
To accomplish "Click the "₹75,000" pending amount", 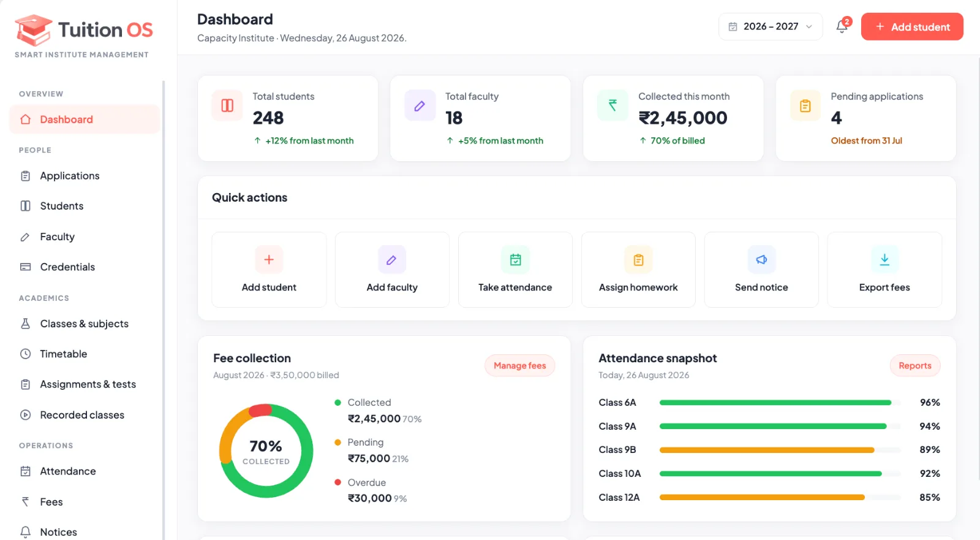I will coord(369,458).
